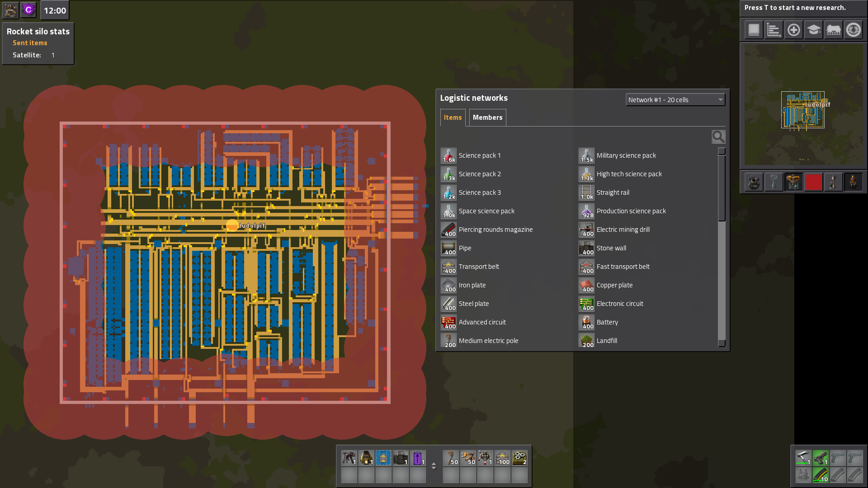The width and height of the screenshot is (868, 488).
Task: Click the items list scrollbar thumb
Action: [x=722, y=189]
